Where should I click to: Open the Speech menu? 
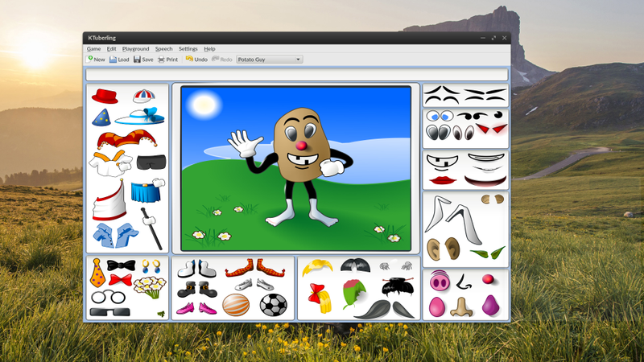163,49
